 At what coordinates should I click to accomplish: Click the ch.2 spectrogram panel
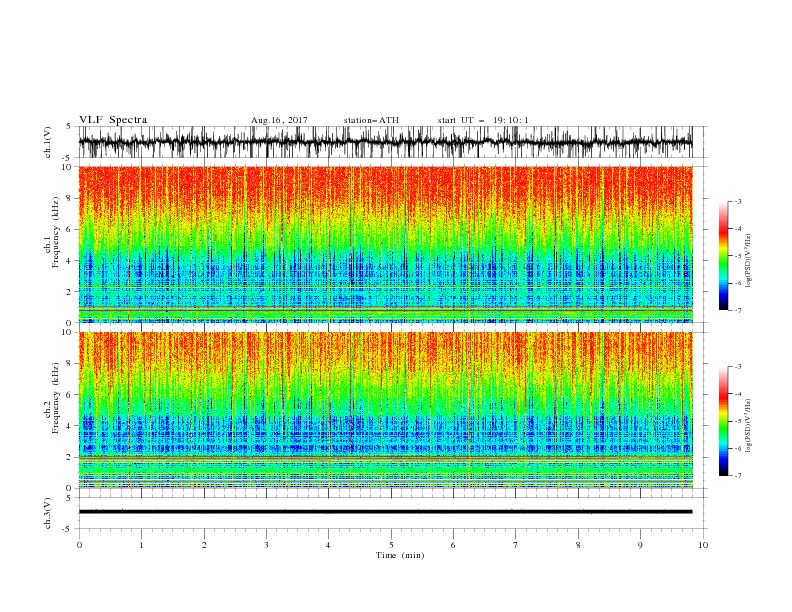[x=385, y=410]
